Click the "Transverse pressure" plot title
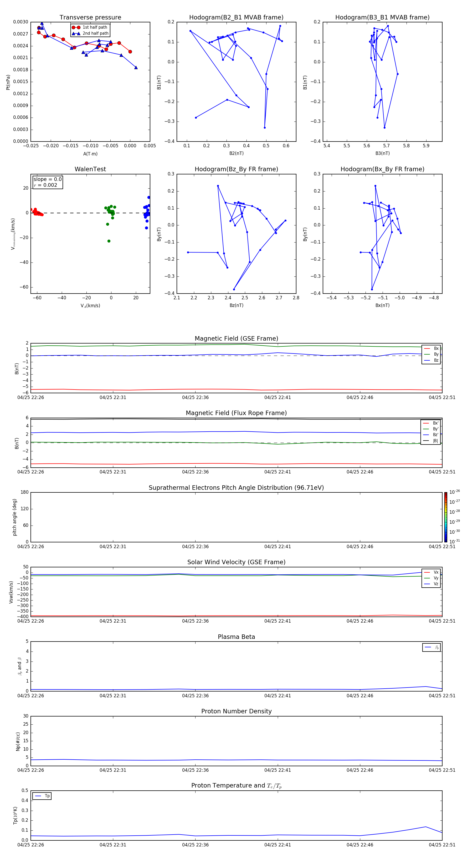 coord(90,17)
